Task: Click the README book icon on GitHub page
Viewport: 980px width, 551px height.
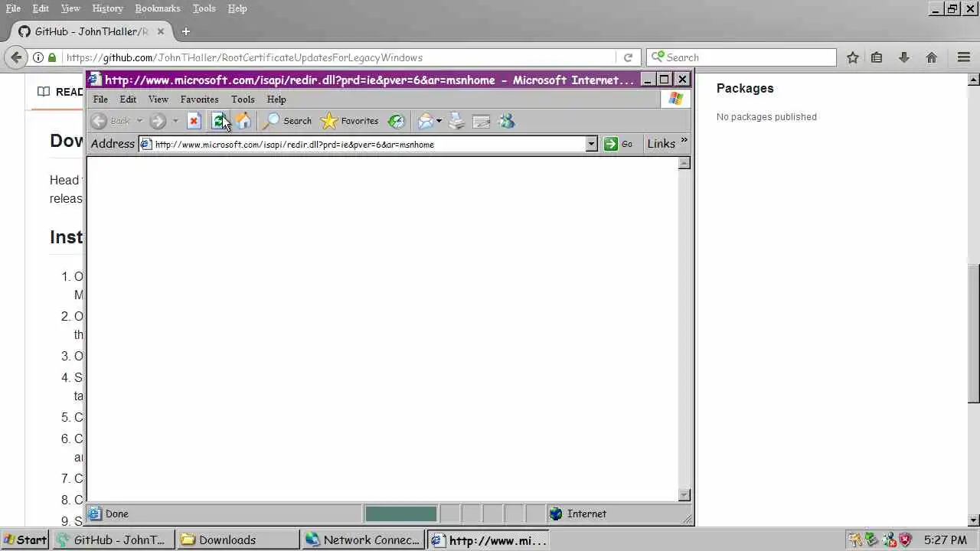Action: coord(44,92)
